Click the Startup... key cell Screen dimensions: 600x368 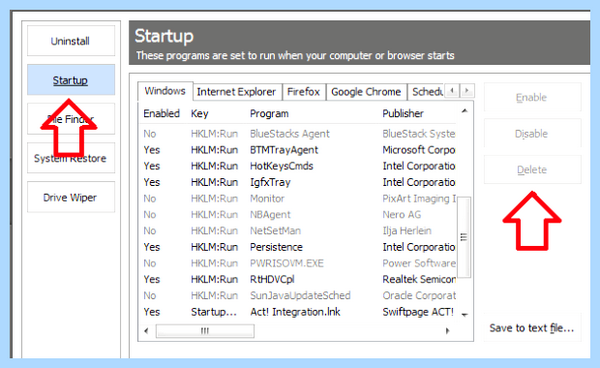tap(214, 312)
